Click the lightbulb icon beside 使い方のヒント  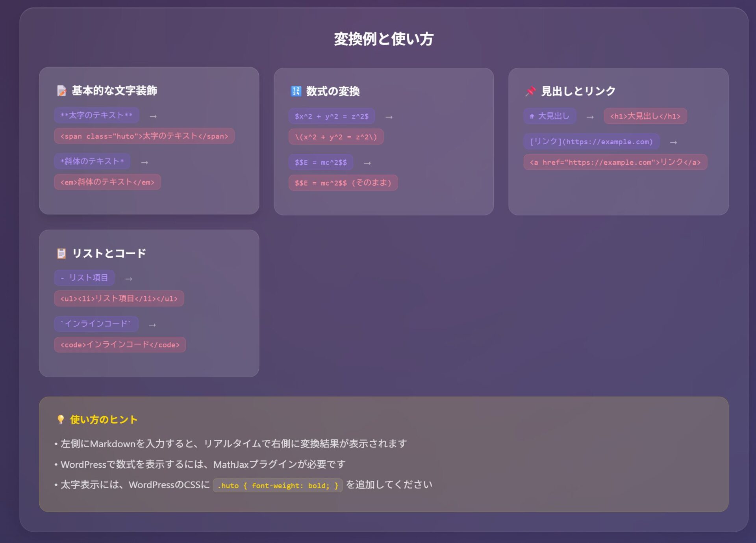click(x=61, y=420)
